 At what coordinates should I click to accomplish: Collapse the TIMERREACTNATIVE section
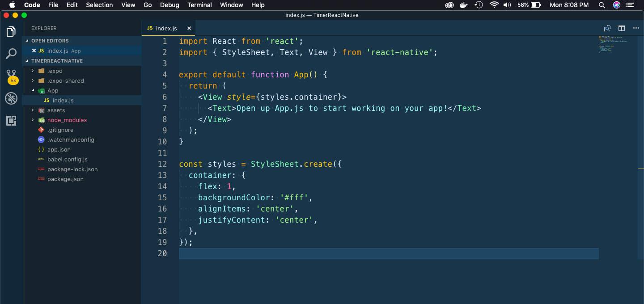coord(82,61)
